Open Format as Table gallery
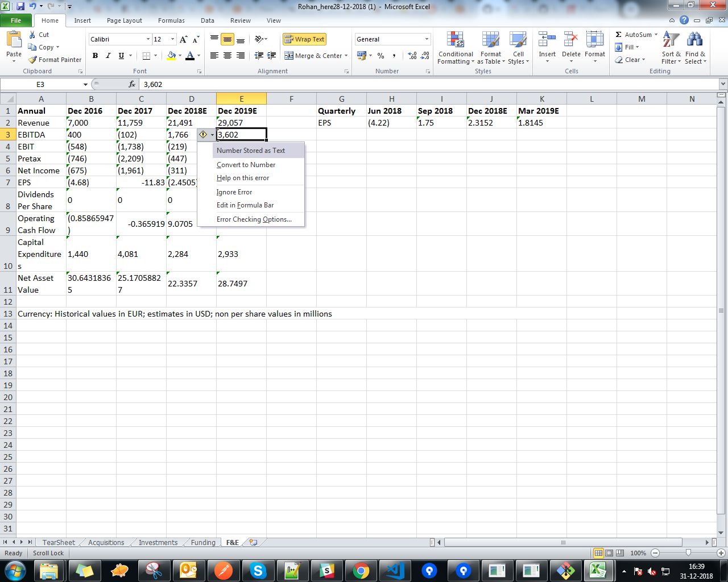Screen dimensions: 728x582 coord(491,48)
